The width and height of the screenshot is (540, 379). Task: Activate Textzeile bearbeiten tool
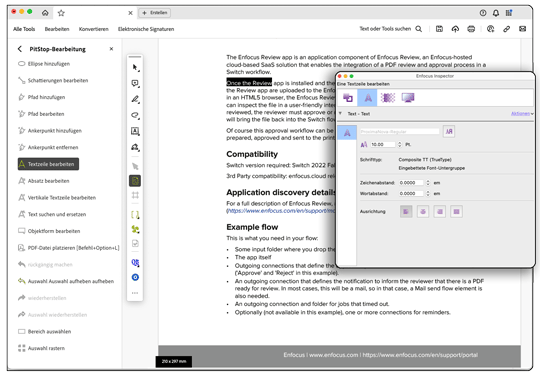(48, 164)
